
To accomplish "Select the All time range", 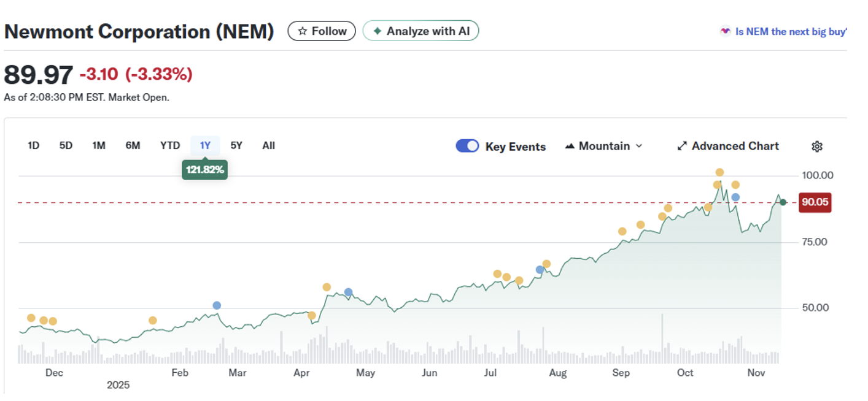I will click(x=268, y=145).
